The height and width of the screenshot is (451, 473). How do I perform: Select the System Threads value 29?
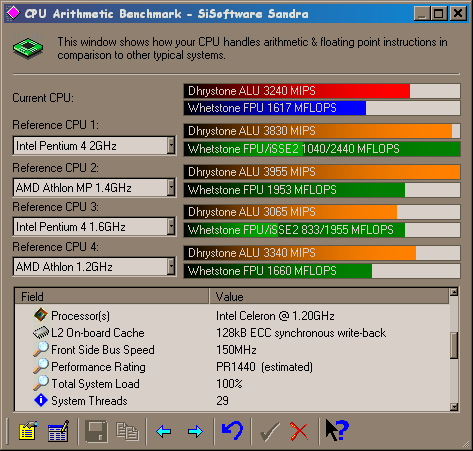(222, 401)
